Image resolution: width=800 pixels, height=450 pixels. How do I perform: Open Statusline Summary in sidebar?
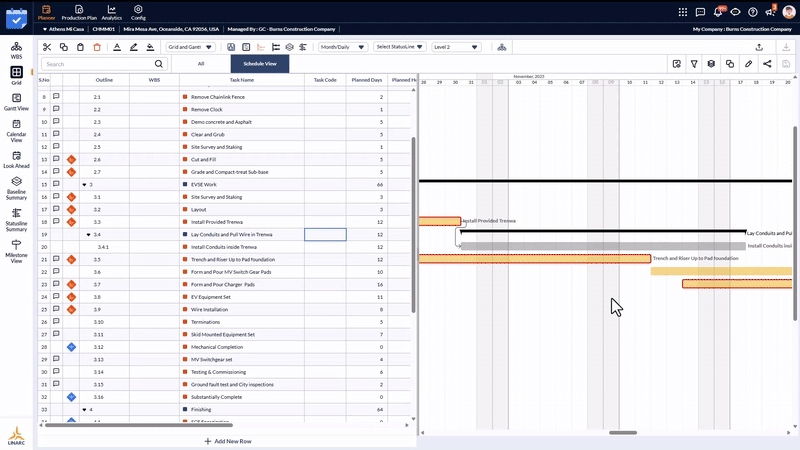[16, 220]
